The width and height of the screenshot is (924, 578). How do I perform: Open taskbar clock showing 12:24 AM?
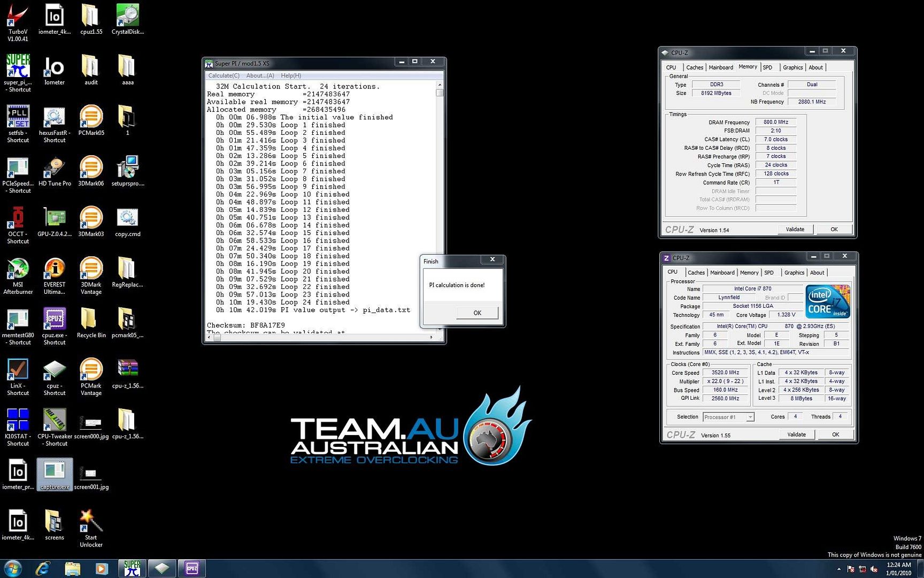(898, 568)
